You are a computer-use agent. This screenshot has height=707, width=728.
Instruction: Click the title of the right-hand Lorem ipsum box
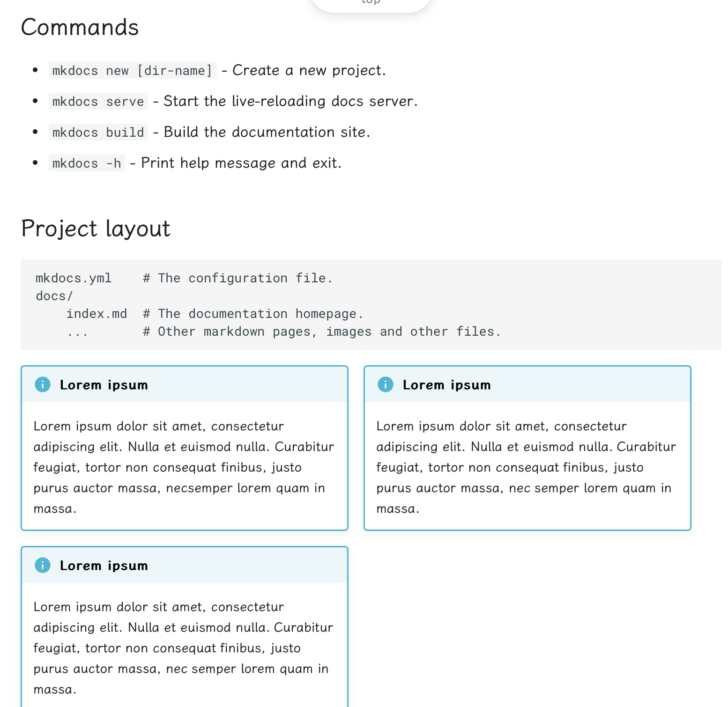pyautogui.click(x=446, y=385)
